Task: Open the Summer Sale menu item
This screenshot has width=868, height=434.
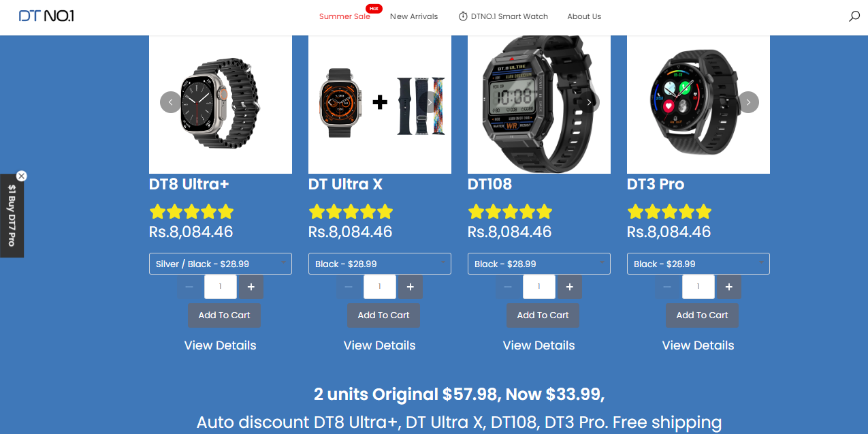Action: pyautogui.click(x=344, y=16)
